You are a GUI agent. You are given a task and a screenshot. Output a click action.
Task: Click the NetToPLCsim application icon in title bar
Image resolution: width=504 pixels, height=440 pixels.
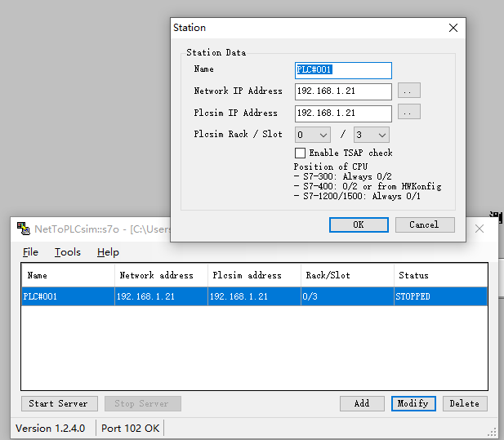[x=24, y=229]
